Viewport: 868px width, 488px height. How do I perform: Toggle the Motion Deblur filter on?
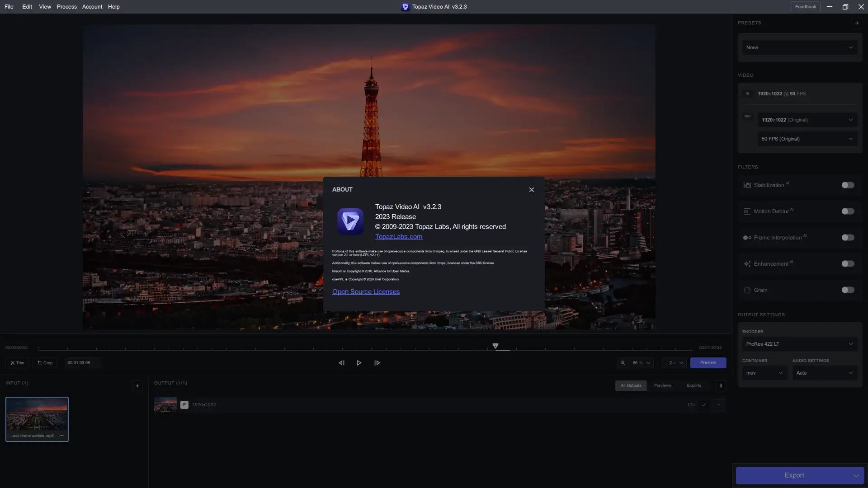pos(848,211)
